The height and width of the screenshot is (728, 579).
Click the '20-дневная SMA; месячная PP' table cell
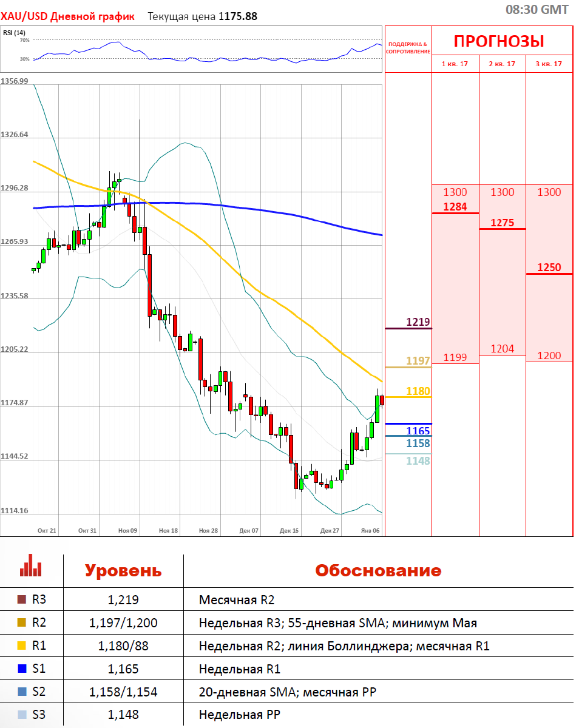coord(288,692)
